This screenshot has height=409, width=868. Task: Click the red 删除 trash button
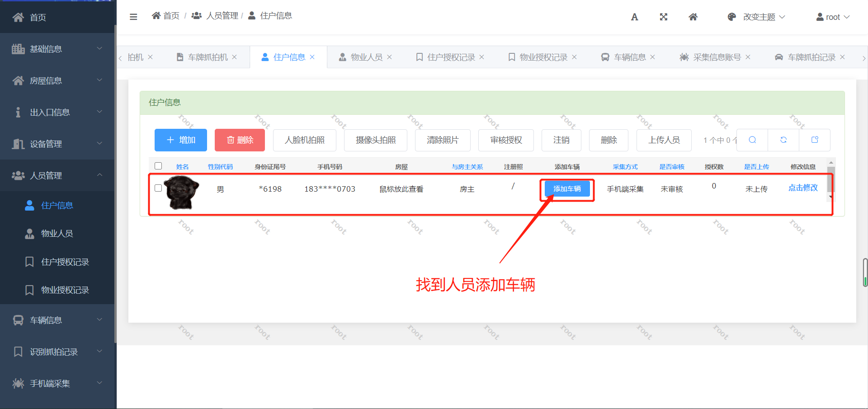(x=240, y=140)
